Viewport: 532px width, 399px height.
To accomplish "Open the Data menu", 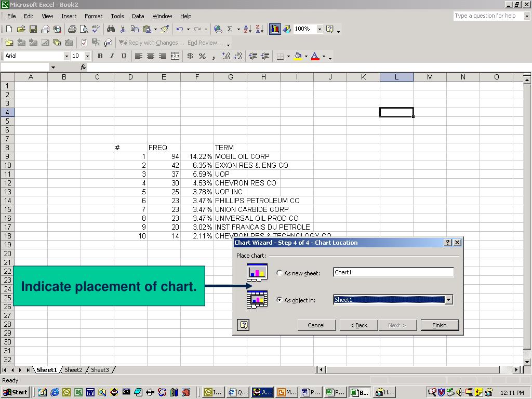I will tap(138, 16).
